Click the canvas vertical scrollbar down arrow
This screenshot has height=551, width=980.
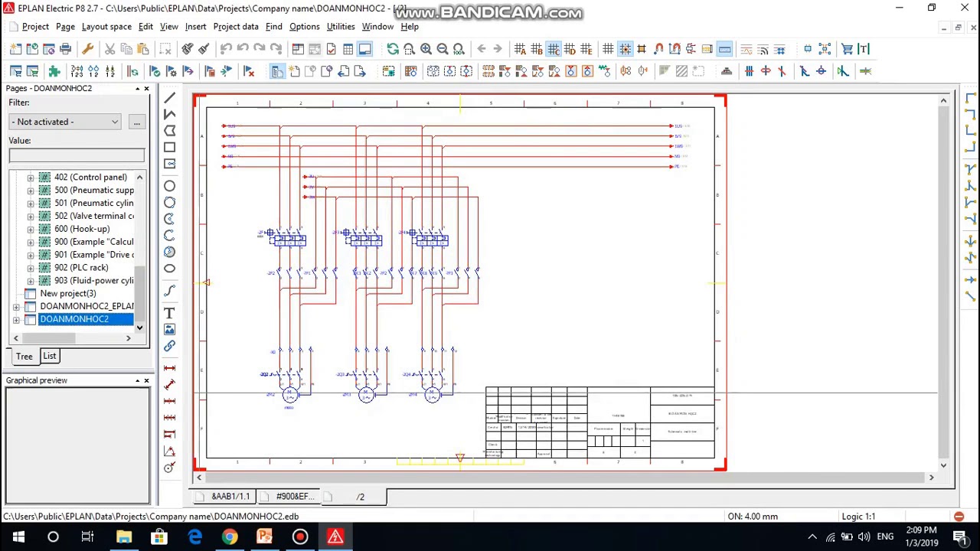point(943,465)
